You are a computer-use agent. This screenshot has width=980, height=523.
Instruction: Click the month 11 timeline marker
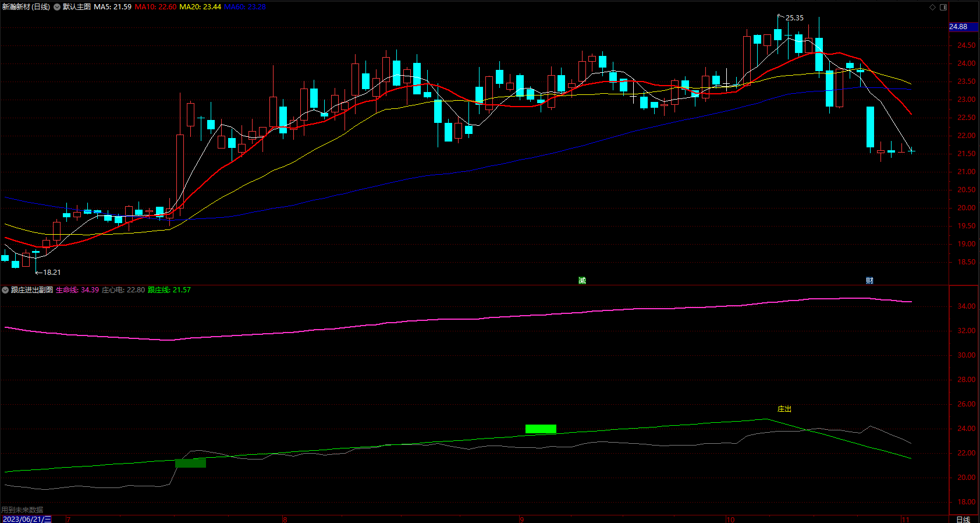click(906, 520)
